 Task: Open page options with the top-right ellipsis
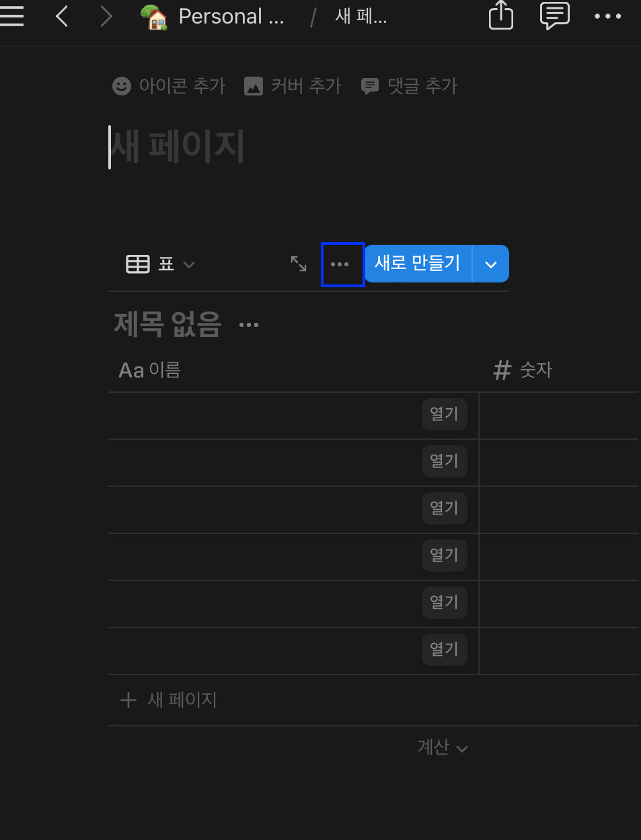[607, 16]
